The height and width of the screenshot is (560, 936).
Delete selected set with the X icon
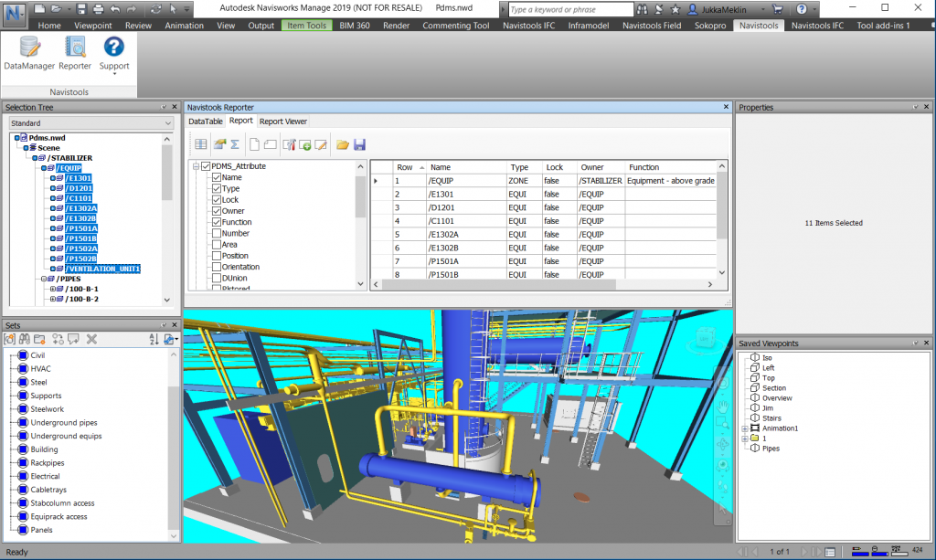pyautogui.click(x=93, y=339)
